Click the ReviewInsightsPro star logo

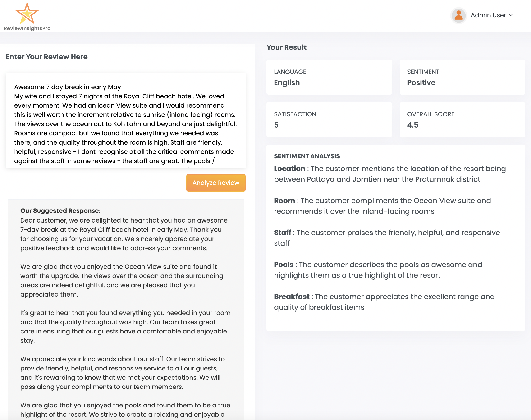pos(27,14)
